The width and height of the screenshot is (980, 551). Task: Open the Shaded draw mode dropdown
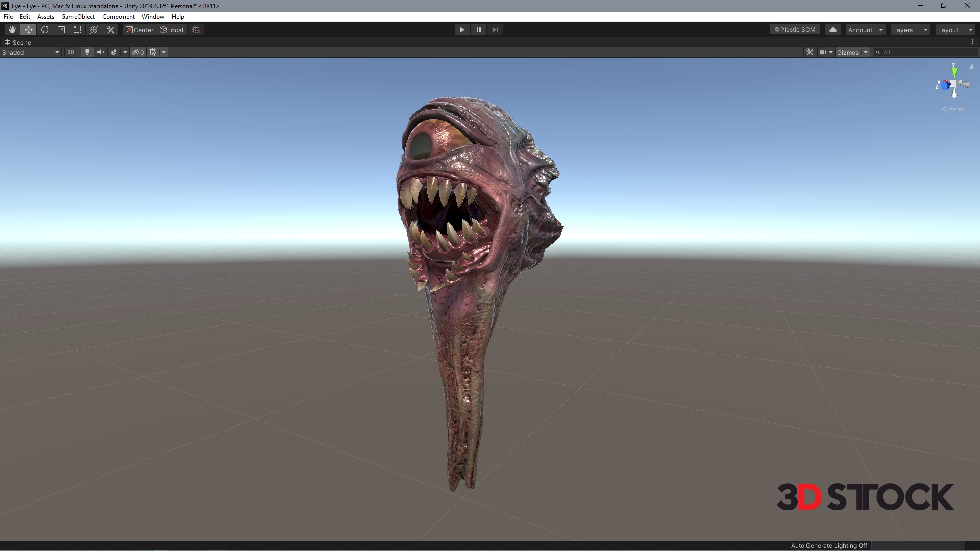pyautogui.click(x=31, y=52)
